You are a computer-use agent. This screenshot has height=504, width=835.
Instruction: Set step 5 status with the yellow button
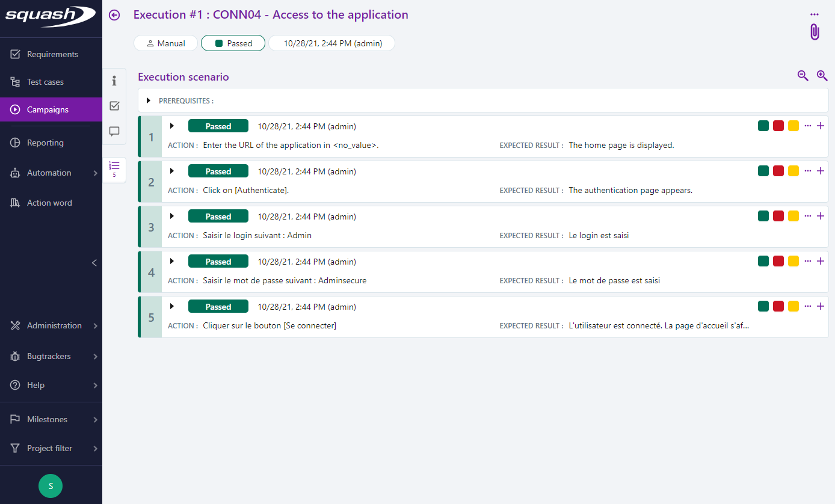[x=793, y=306]
